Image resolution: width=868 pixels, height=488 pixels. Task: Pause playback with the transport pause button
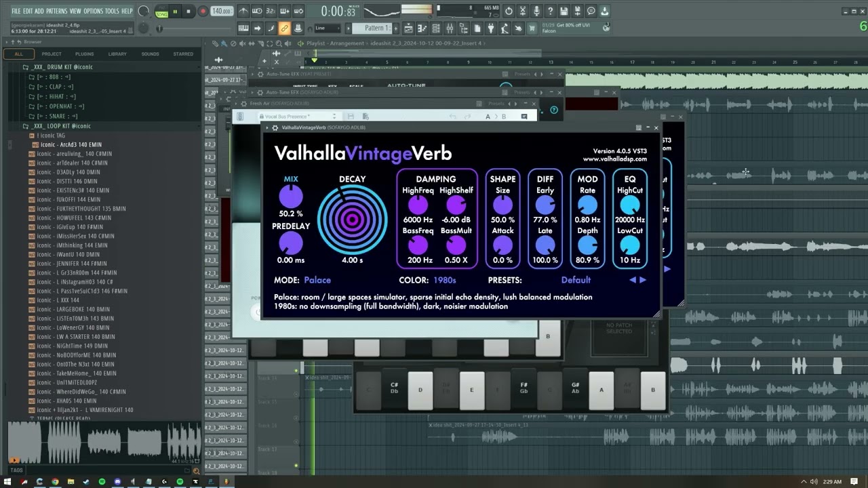coord(175,11)
